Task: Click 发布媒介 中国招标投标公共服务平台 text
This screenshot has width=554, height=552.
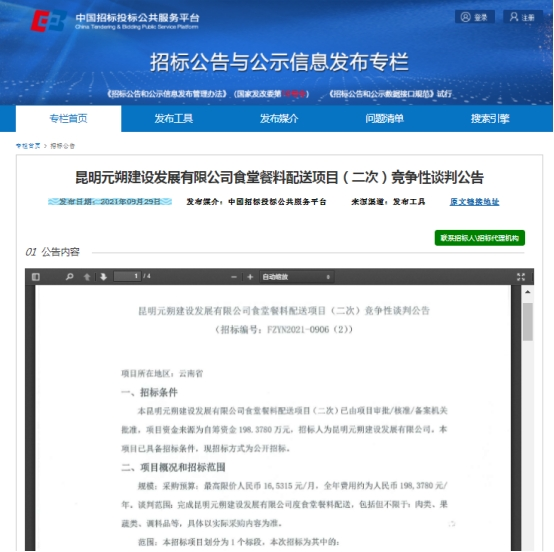Action: pyautogui.click(x=256, y=202)
